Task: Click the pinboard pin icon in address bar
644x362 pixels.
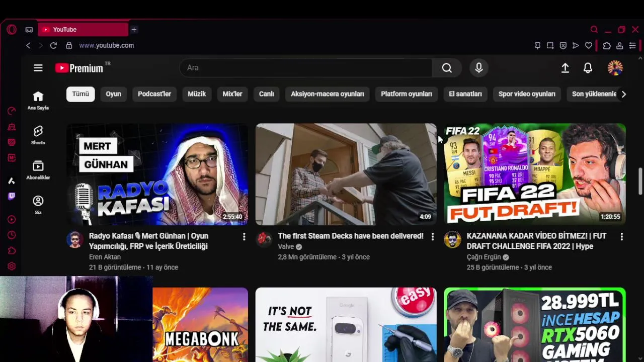Action: click(537, 46)
